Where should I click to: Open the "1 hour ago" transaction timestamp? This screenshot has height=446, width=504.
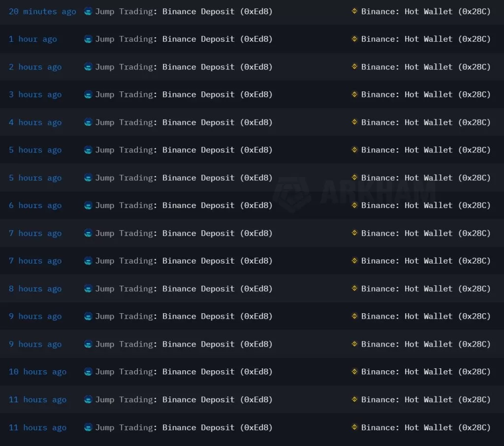(x=32, y=39)
